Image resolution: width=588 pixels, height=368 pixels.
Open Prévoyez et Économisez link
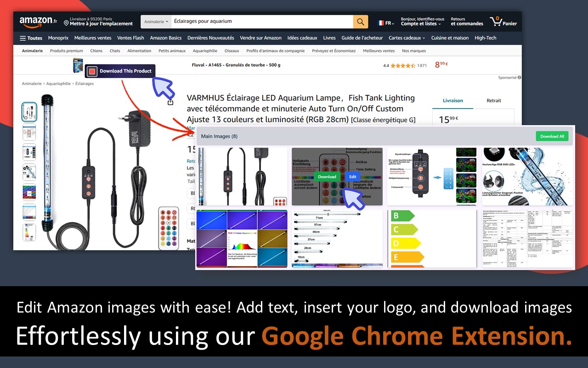[334, 51]
